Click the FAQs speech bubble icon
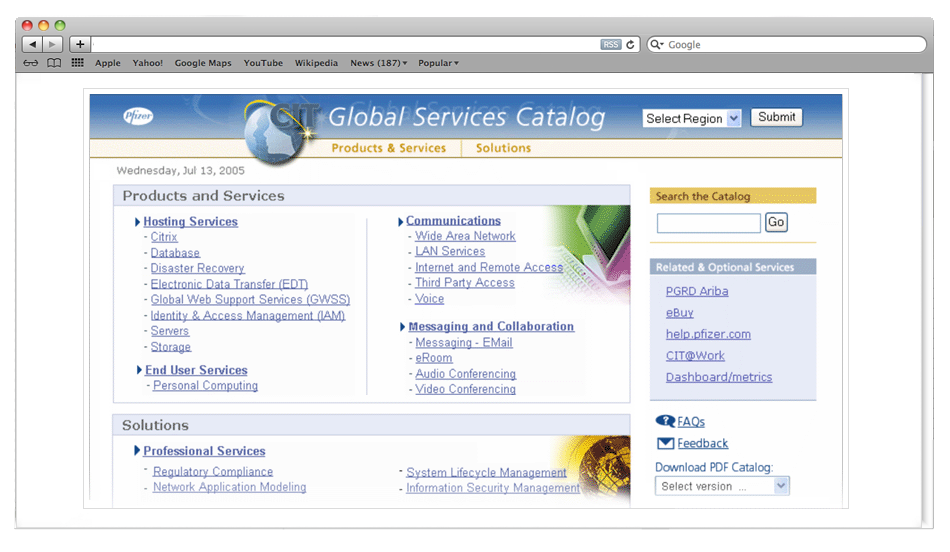The image size is (950, 552). pos(664,421)
